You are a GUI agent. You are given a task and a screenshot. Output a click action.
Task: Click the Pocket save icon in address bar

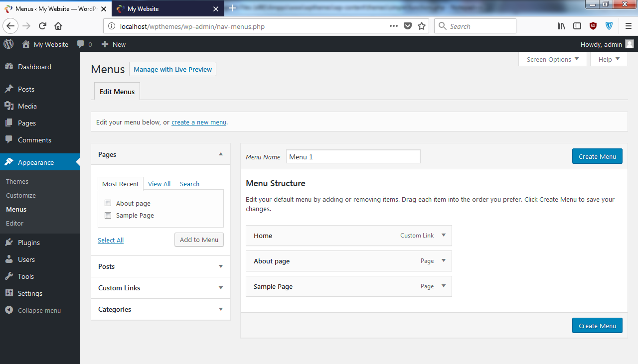tap(408, 26)
